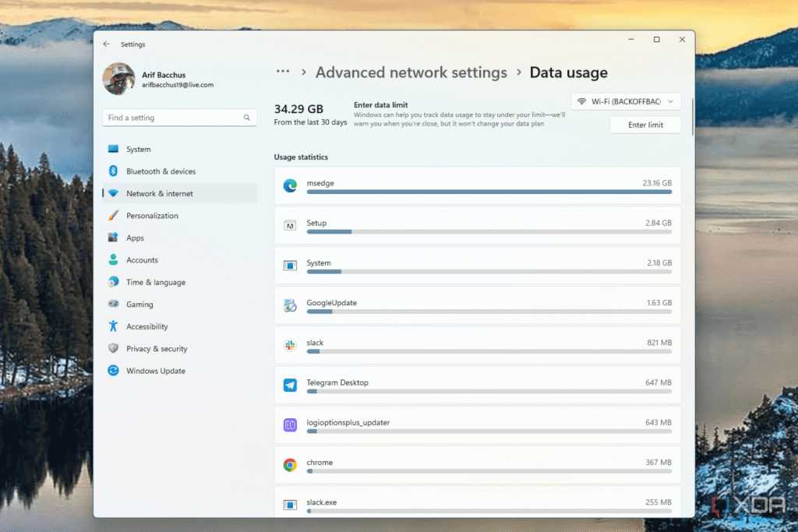Image resolution: width=798 pixels, height=532 pixels.
Task: Click the Time & language globe icon
Action: click(113, 282)
